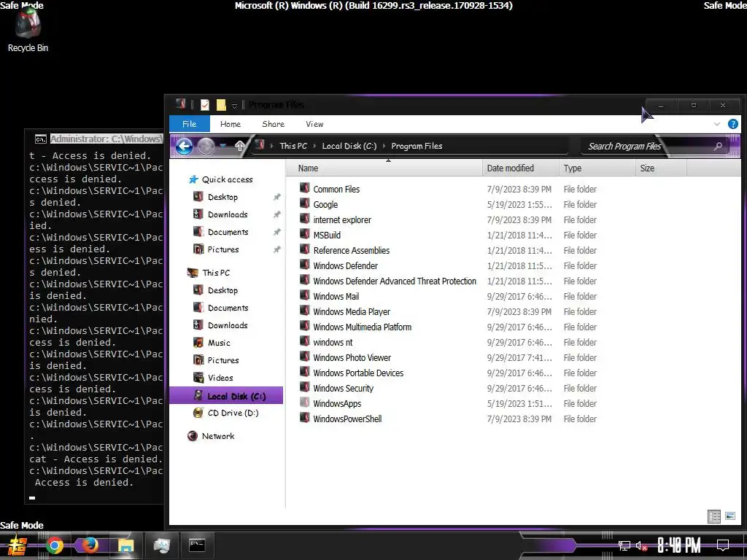Click the Windows Media Player folder icon
This screenshot has height=560, width=747.
pyautogui.click(x=304, y=311)
